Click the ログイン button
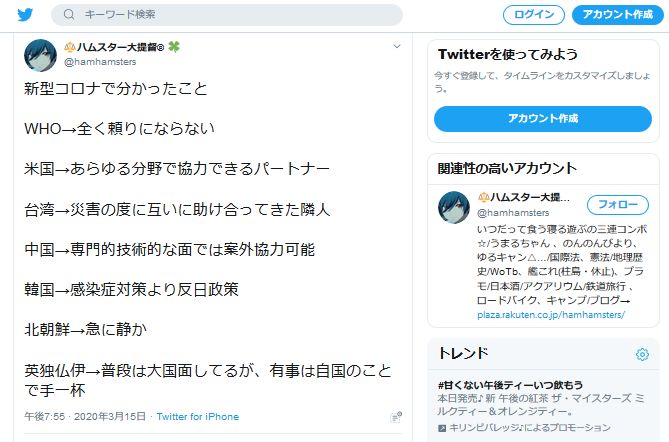The height and width of the screenshot is (442, 669). click(x=534, y=15)
